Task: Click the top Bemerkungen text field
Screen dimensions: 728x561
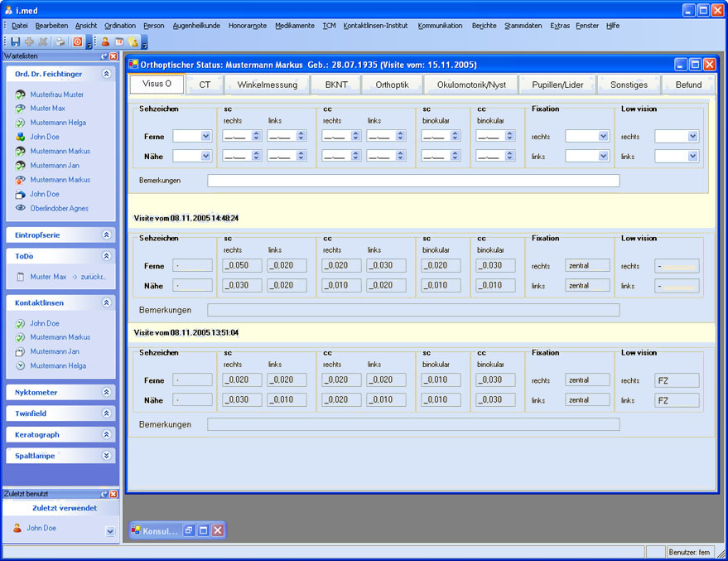Action: (x=412, y=181)
